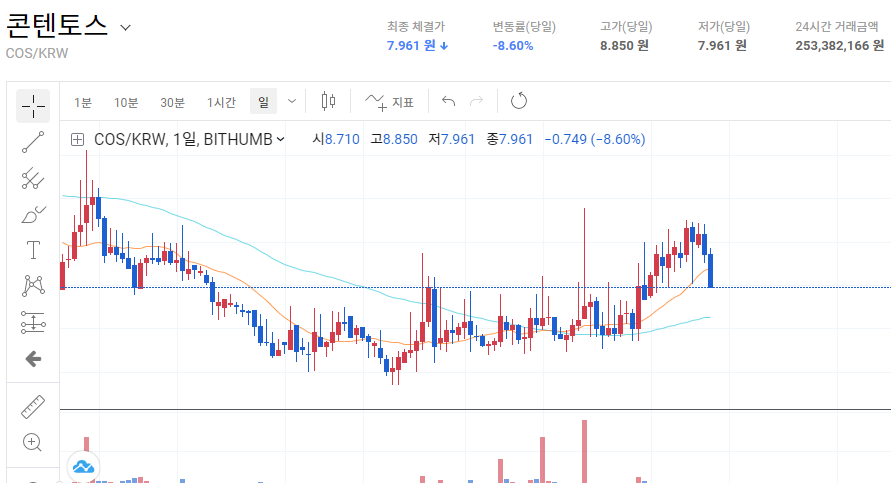The height and width of the screenshot is (483, 891).
Task: Click the legend change -0.749 (-8.60%)
Action: click(595, 139)
